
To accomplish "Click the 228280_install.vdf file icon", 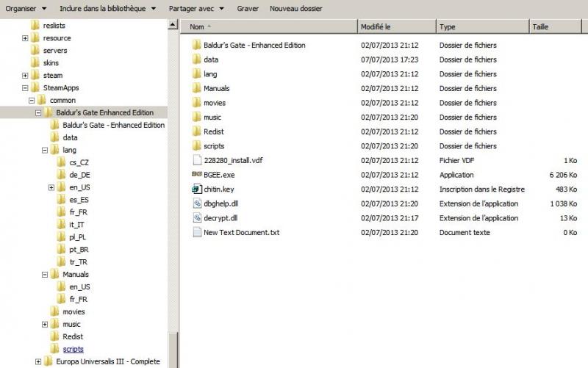I will [197, 160].
